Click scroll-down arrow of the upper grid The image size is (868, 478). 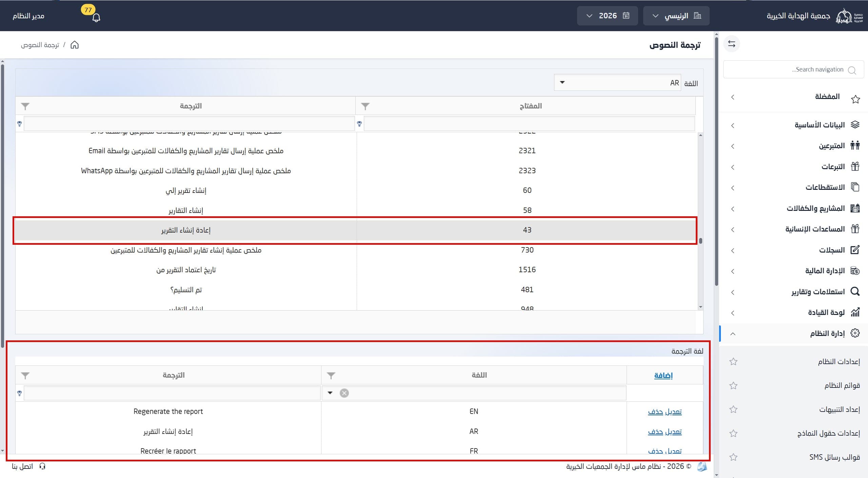pyautogui.click(x=701, y=307)
